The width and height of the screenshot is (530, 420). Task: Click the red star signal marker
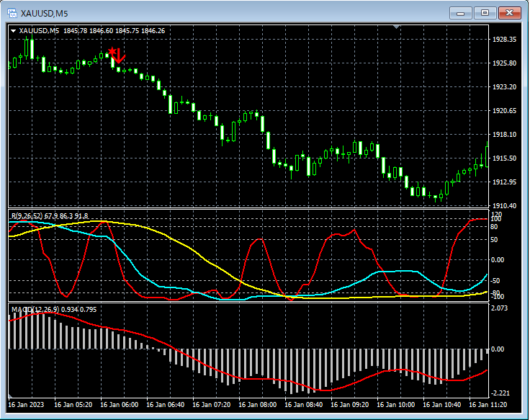coord(112,52)
